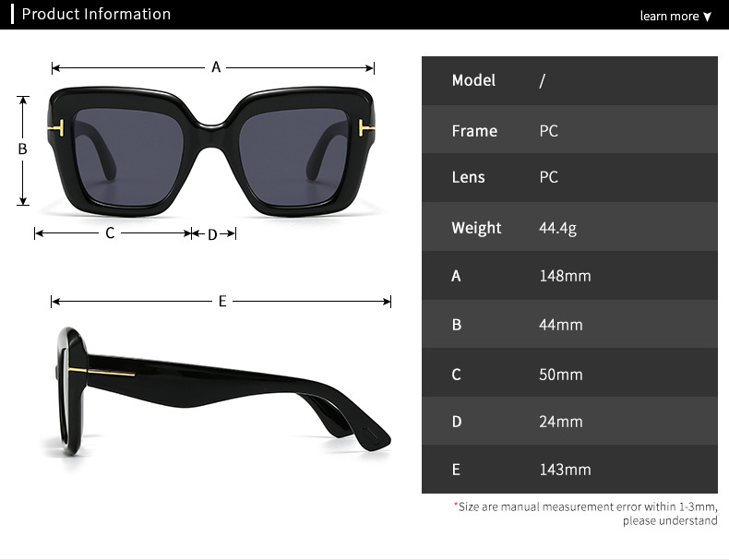Click the dimension B height label
This screenshot has width=729, height=560.
coord(22,149)
